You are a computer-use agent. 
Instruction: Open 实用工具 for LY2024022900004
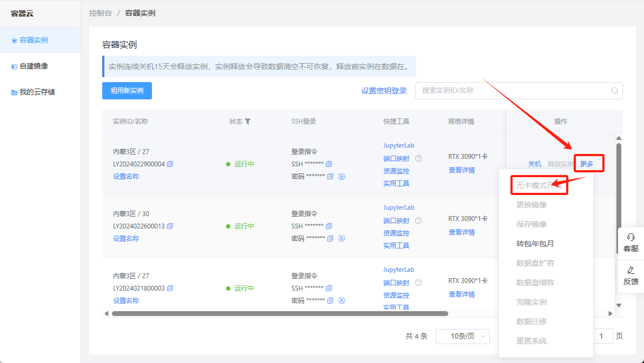(x=396, y=183)
